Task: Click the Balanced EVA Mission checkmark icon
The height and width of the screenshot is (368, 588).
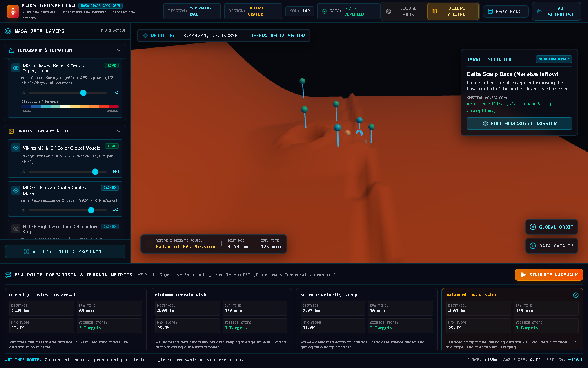Action: tap(576, 295)
